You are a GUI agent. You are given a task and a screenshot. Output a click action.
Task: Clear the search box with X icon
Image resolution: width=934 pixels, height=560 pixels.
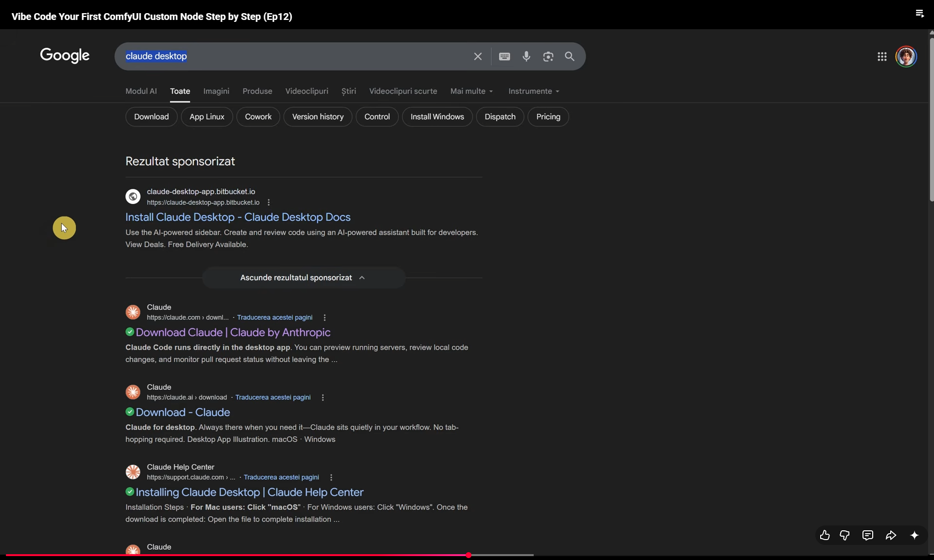(x=478, y=56)
